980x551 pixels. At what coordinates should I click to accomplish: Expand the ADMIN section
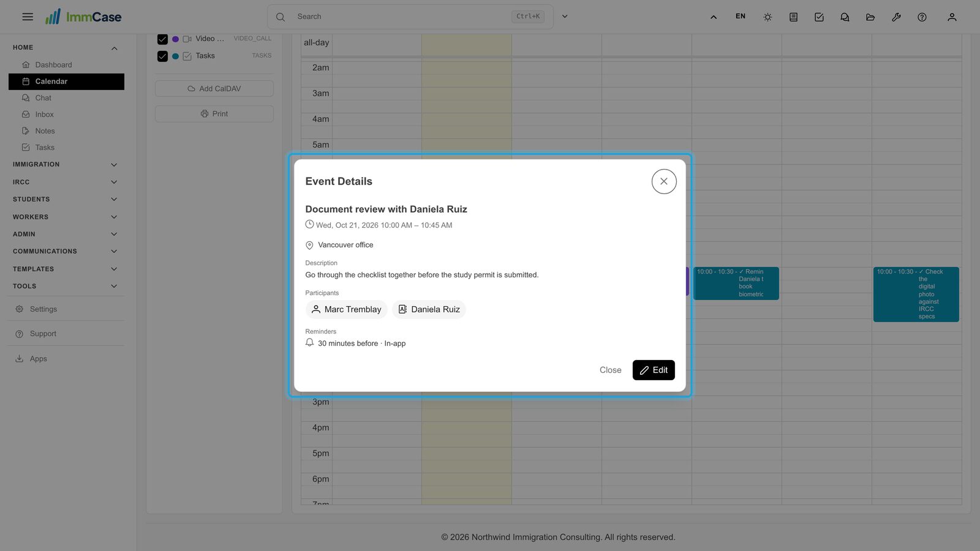(66, 234)
